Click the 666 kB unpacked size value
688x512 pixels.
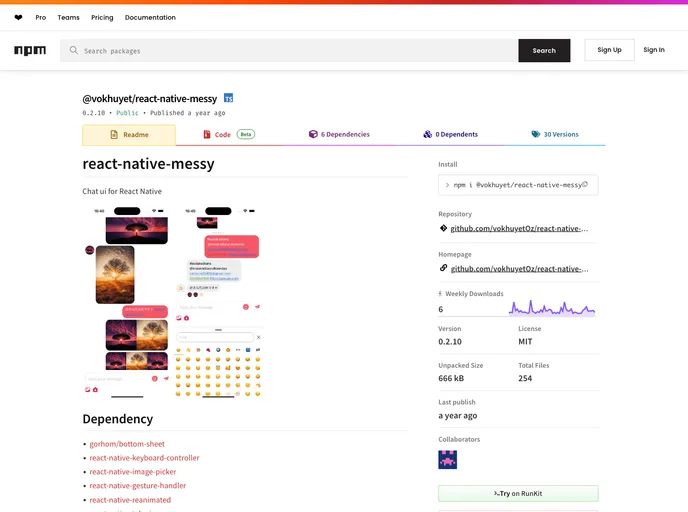click(x=451, y=378)
